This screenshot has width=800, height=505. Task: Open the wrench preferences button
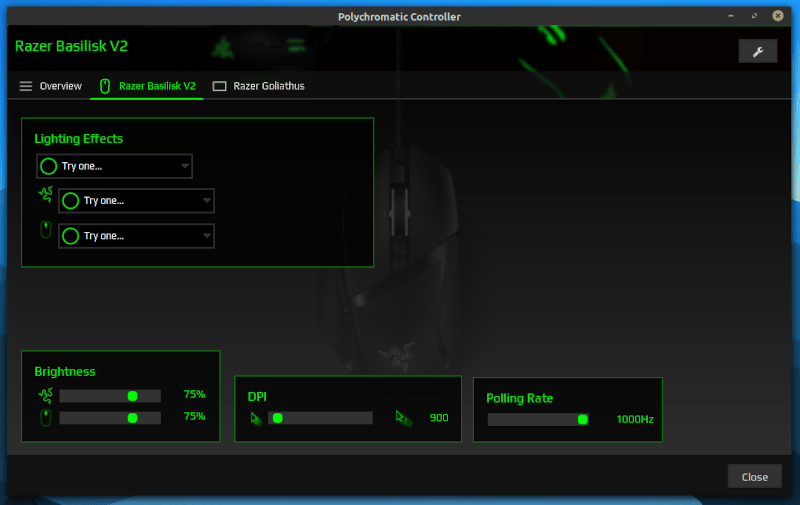coord(757,51)
